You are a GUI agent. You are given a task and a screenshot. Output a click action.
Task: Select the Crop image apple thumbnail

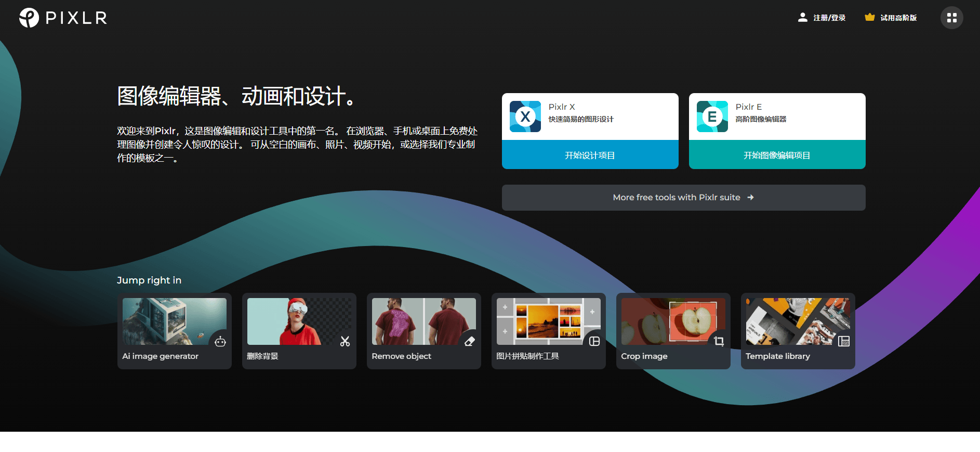(665, 321)
